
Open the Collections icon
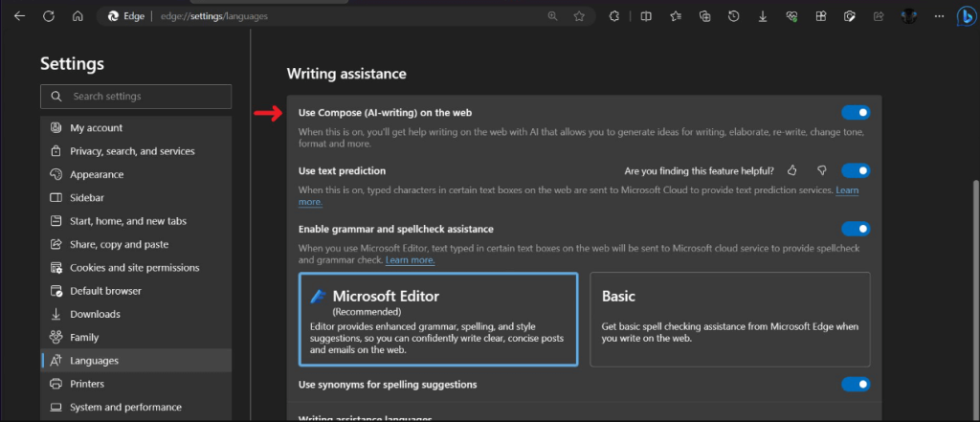pos(705,16)
